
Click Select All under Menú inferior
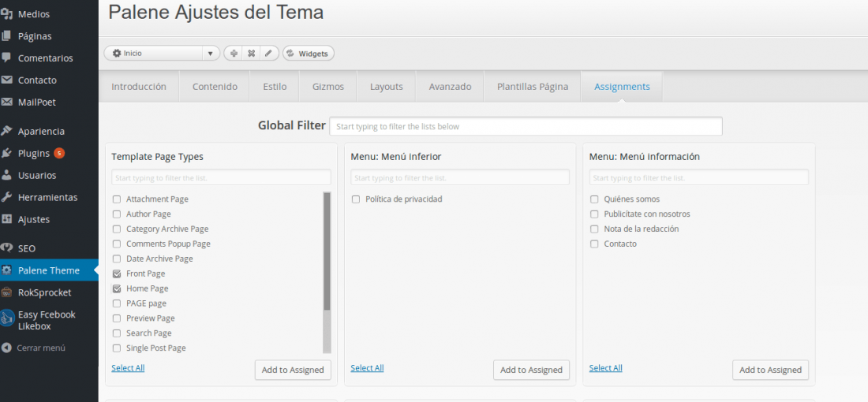[x=367, y=368]
